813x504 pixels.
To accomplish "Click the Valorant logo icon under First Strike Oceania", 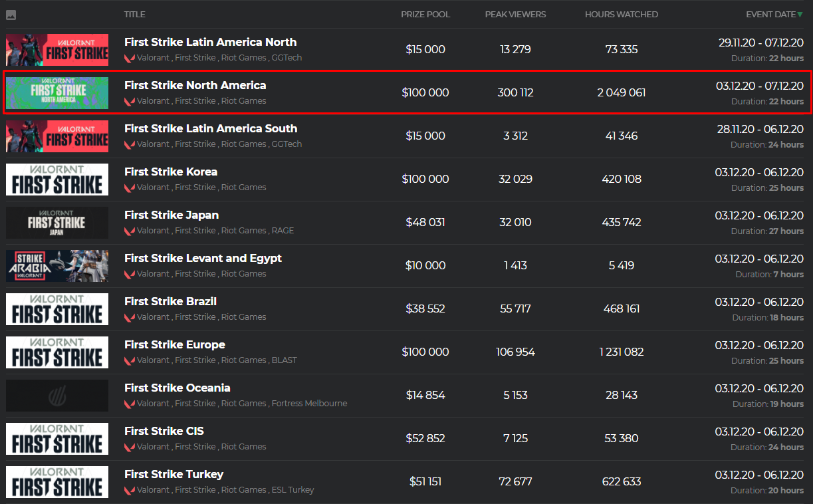I will pyautogui.click(x=130, y=404).
